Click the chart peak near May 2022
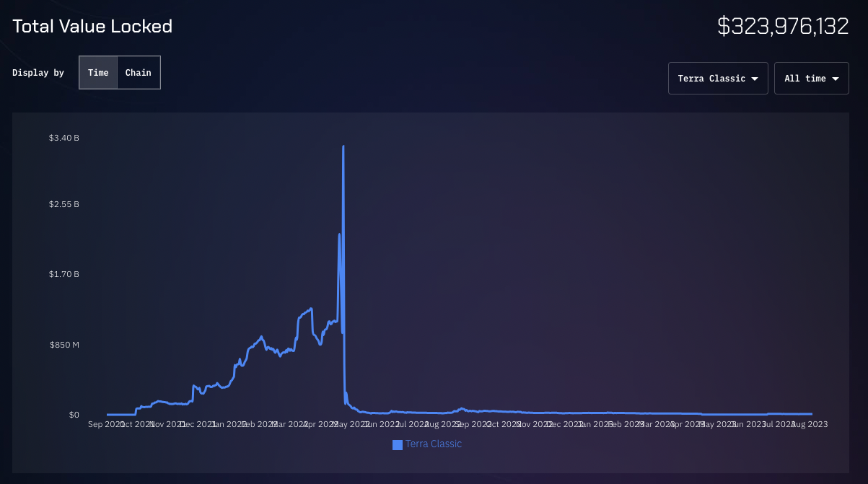Image resolution: width=868 pixels, height=484 pixels. coord(343,147)
